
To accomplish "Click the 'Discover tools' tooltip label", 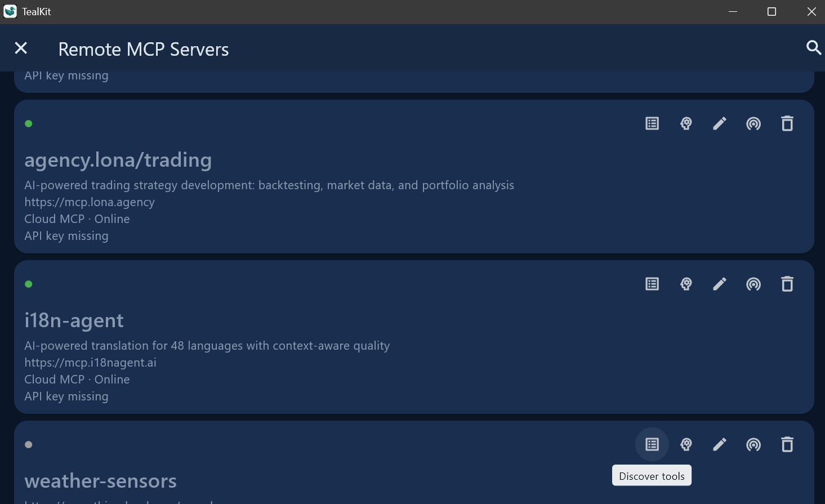I will tap(652, 476).
